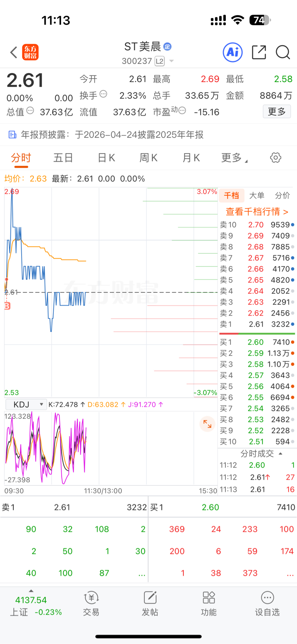Image resolution: width=297 pixels, height=644 pixels.
Task: Open the Ai assistant icon
Action: tap(232, 52)
